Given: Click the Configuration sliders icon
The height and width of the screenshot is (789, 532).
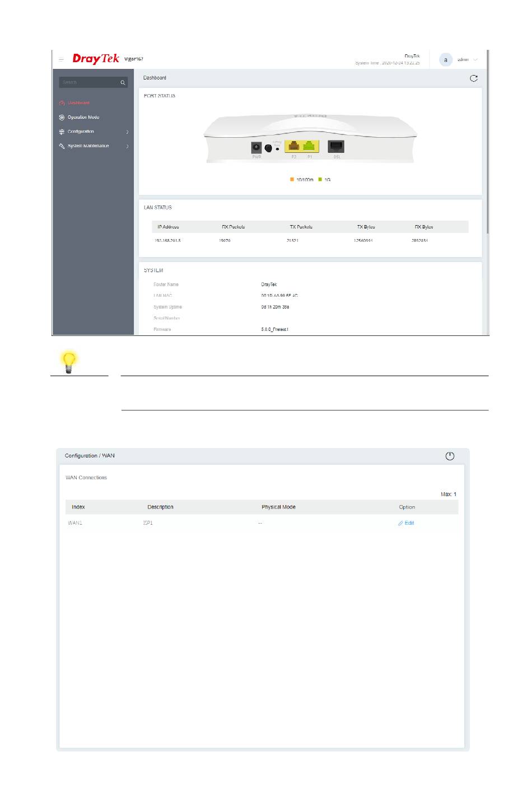Looking at the screenshot, I should [x=62, y=132].
